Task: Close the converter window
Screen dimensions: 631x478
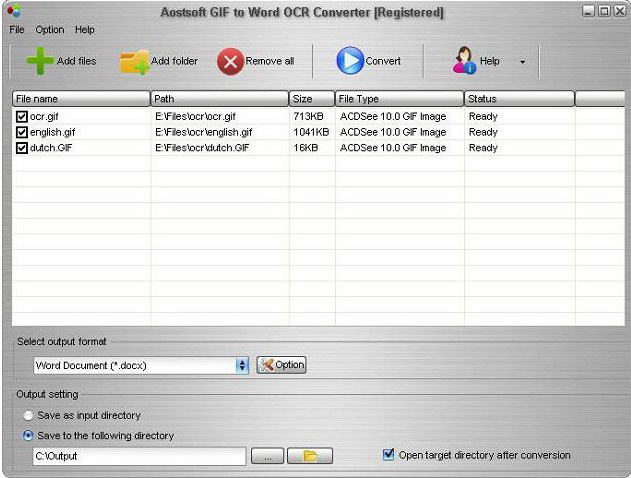Action: point(620,11)
